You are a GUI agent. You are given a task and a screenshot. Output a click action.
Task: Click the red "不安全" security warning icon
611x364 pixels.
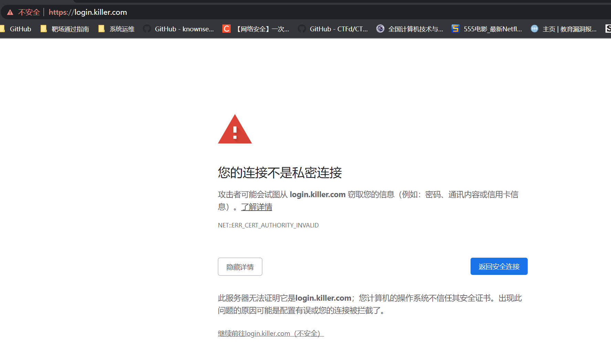(x=10, y=12)
